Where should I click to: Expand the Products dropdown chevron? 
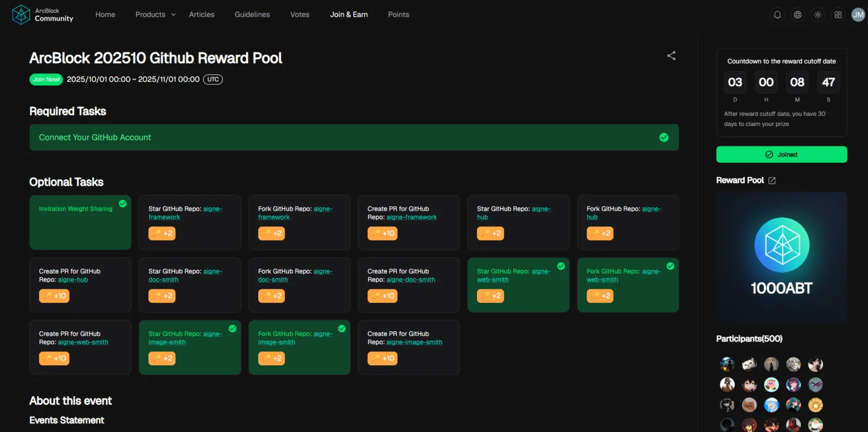point(174,15)
